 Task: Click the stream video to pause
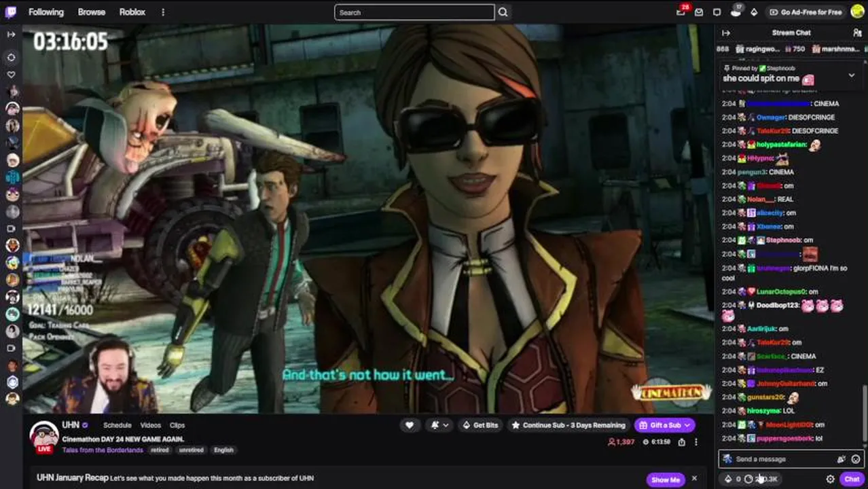[368, 219]
